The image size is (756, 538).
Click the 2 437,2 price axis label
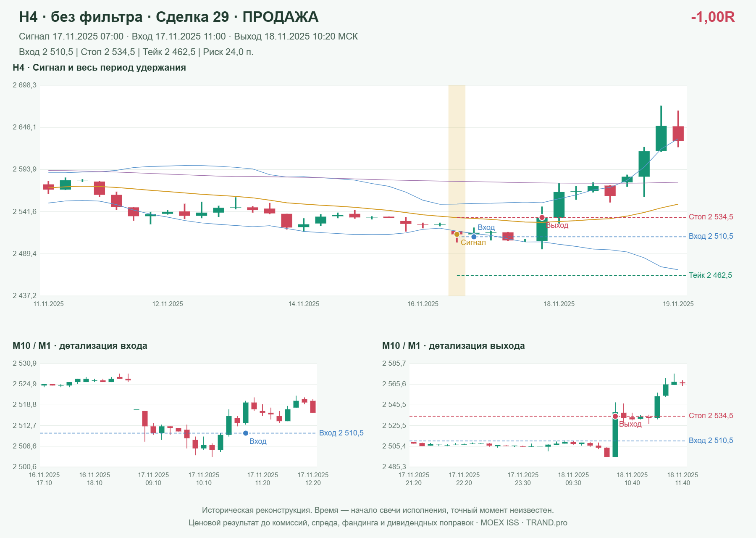click(24, 295)
